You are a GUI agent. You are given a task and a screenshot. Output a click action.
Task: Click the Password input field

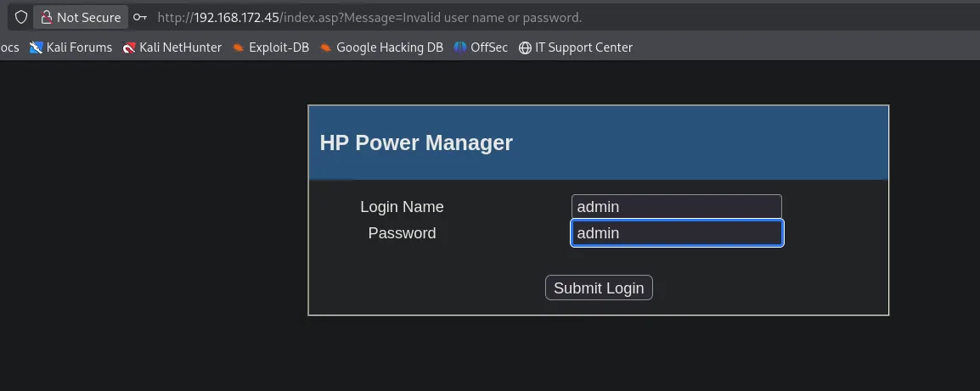tap(677, 233)
